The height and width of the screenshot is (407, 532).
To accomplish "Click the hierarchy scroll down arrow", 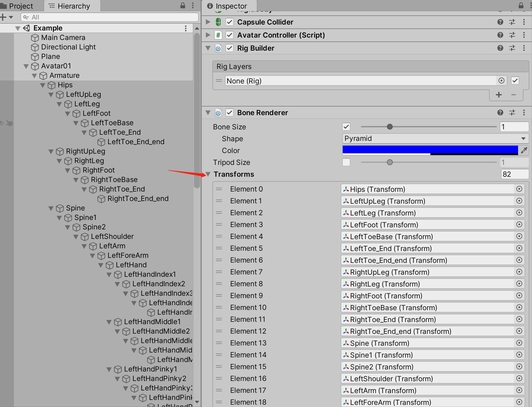I will pyautogui.click(x=197, y=402).
